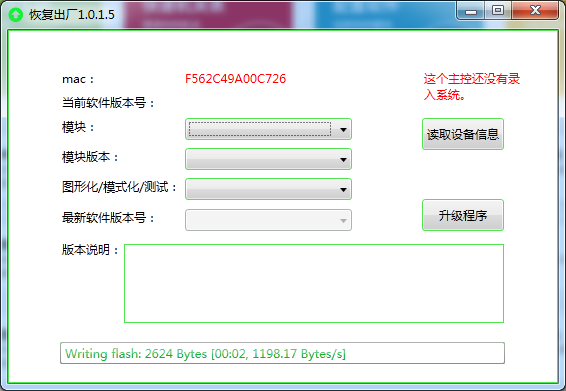Click the green app icon in title bar

pyautogui.click(x=16, y=15)
